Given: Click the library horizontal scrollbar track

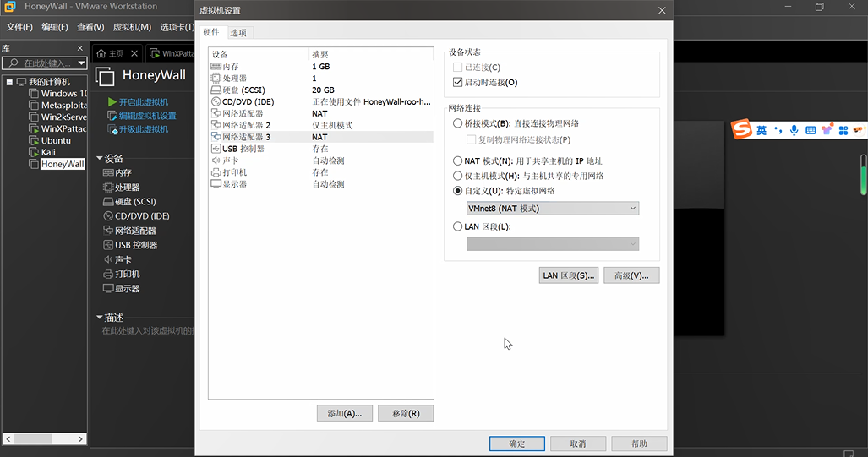Looking at the screenshot, I should (x=44, y=438).
